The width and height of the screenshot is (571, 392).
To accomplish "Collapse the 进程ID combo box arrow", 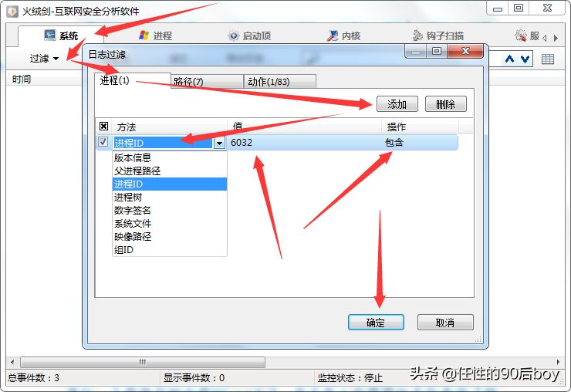I will click(219, 143).
